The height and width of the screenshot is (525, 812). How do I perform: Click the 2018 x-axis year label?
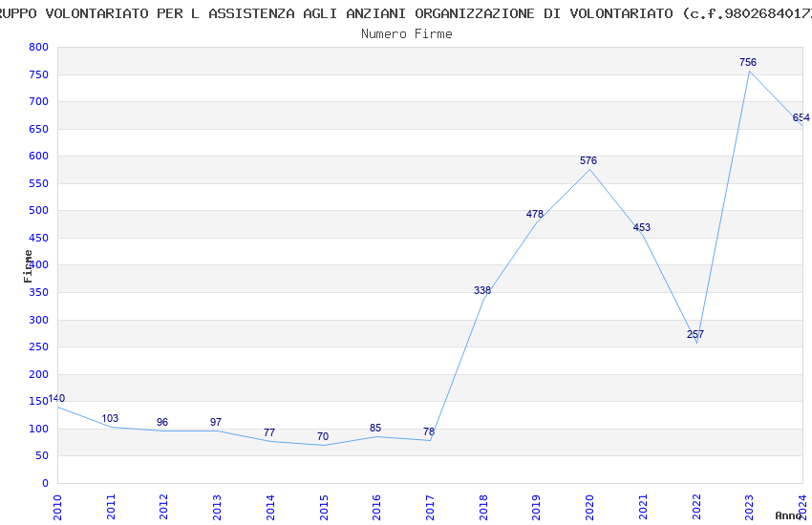tap(483, 508)
